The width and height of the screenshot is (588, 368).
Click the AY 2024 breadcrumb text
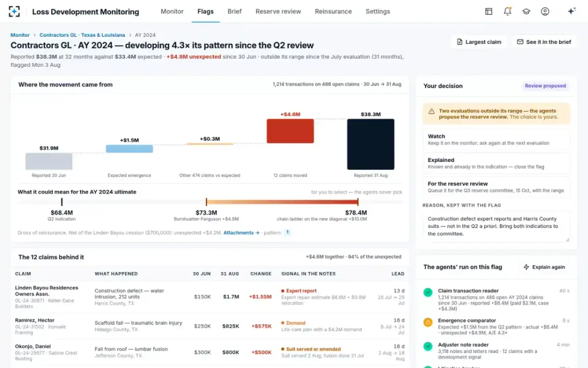[145, 35]
